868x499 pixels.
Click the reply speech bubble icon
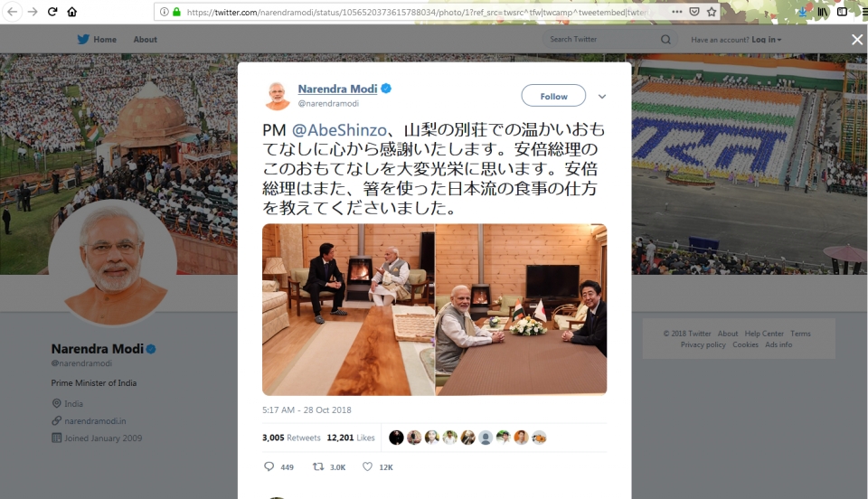pyautogui.click(x=269, y=467)
